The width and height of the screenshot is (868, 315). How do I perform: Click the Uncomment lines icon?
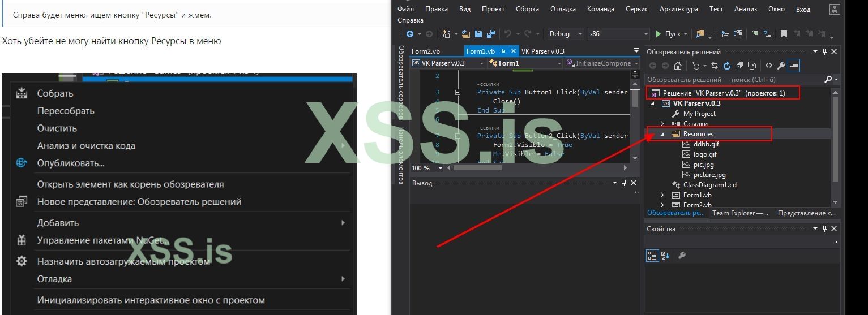pyautogui.click(x=767, y=34)
